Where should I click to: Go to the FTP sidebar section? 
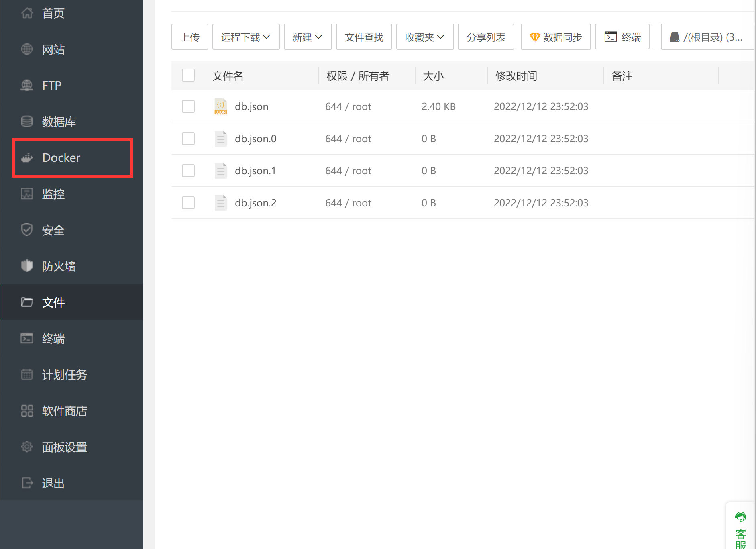pos(52,85)
